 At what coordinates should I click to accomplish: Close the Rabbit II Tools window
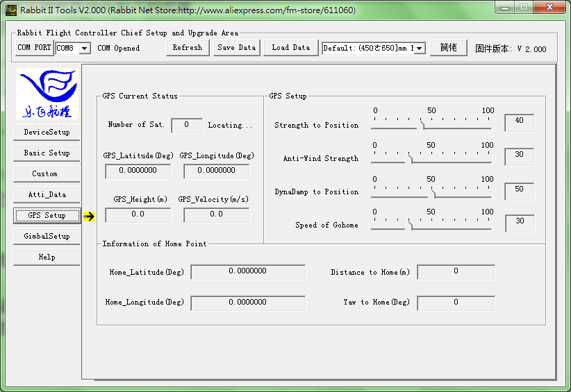(x=550, y=7)
